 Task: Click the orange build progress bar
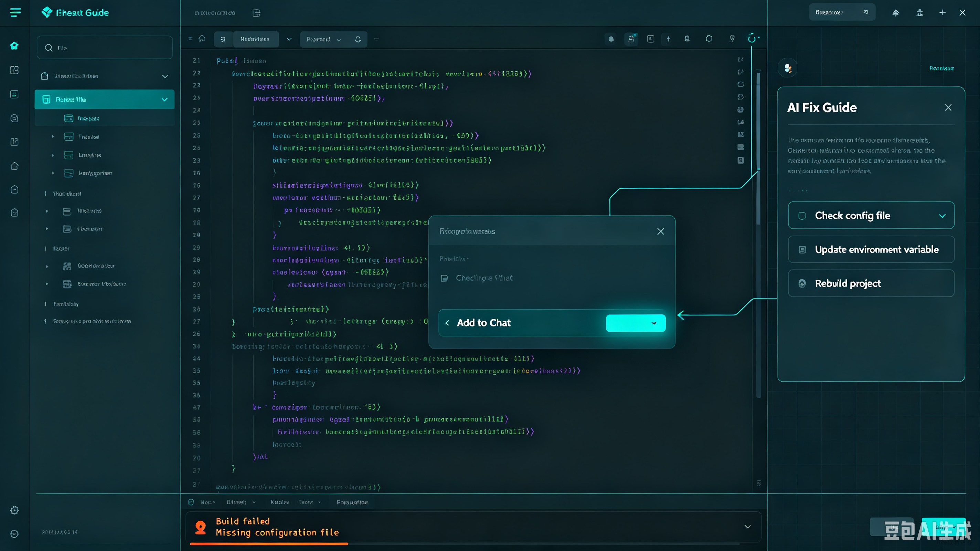click(x=269, y=544)
